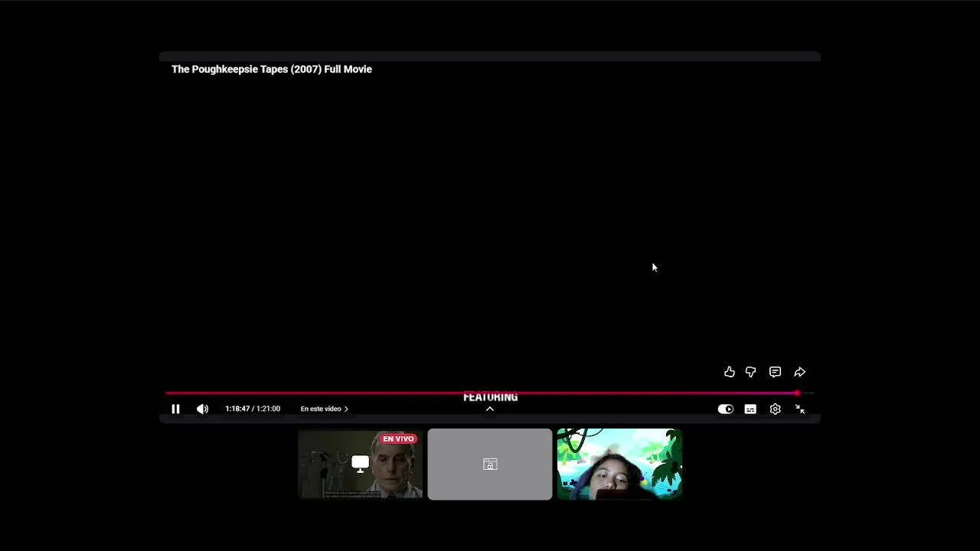
Task: Pause the video playback
Action: (175, 409)
